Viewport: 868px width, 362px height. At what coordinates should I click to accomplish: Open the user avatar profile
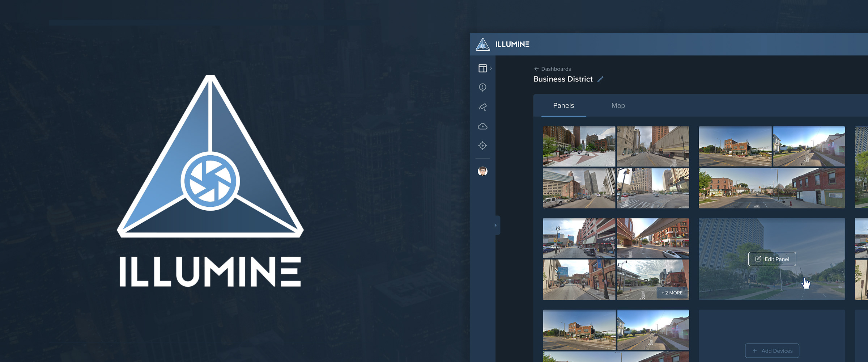(x=482, y=171)
